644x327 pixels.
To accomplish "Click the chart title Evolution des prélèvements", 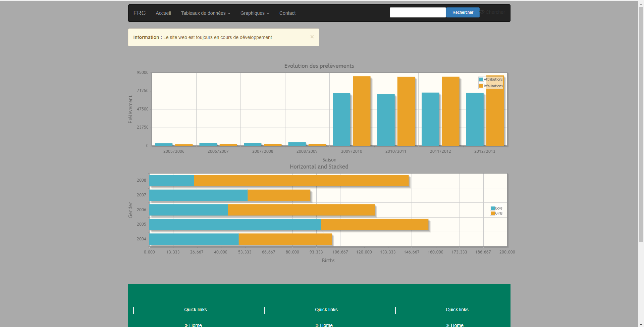I will (x=319, y=66).
